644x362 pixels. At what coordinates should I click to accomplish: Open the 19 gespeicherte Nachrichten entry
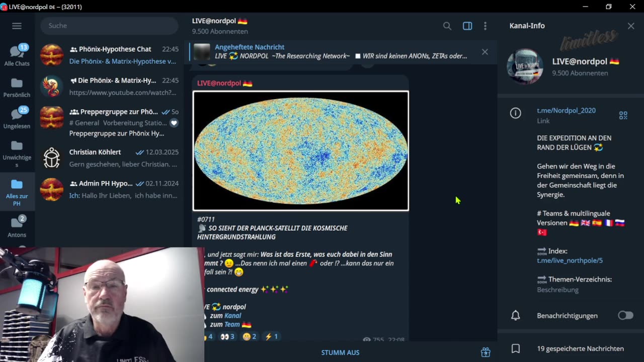(x=571, y=348)
